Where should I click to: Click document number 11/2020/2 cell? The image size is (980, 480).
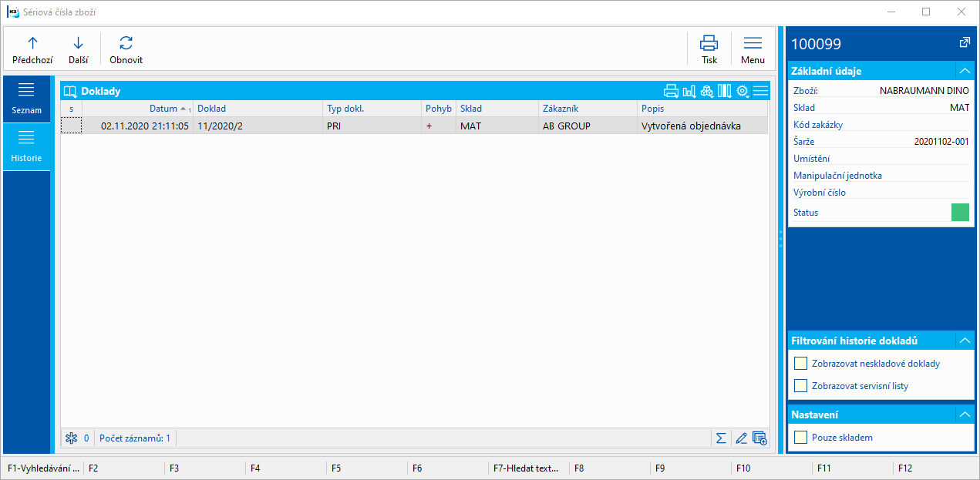[258, 126]
